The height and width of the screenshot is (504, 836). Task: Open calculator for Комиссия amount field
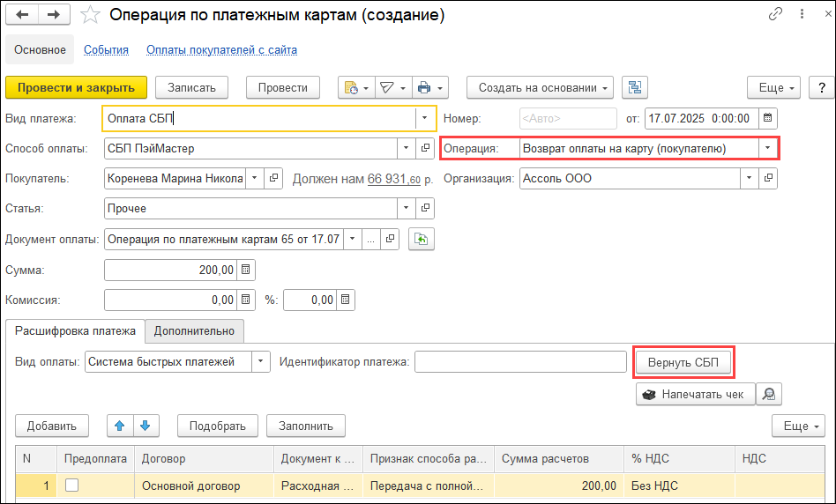(245, 300)
